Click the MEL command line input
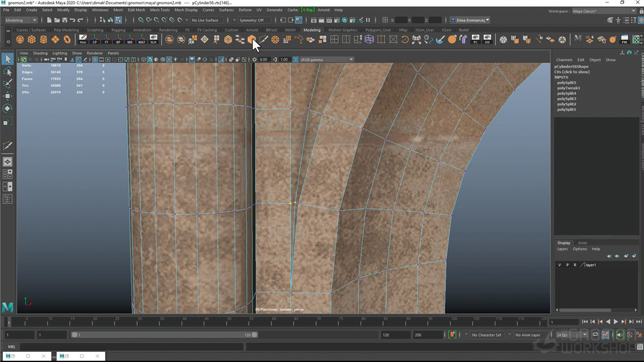This screenshot has height=362, width=644. tap(131, 346)
